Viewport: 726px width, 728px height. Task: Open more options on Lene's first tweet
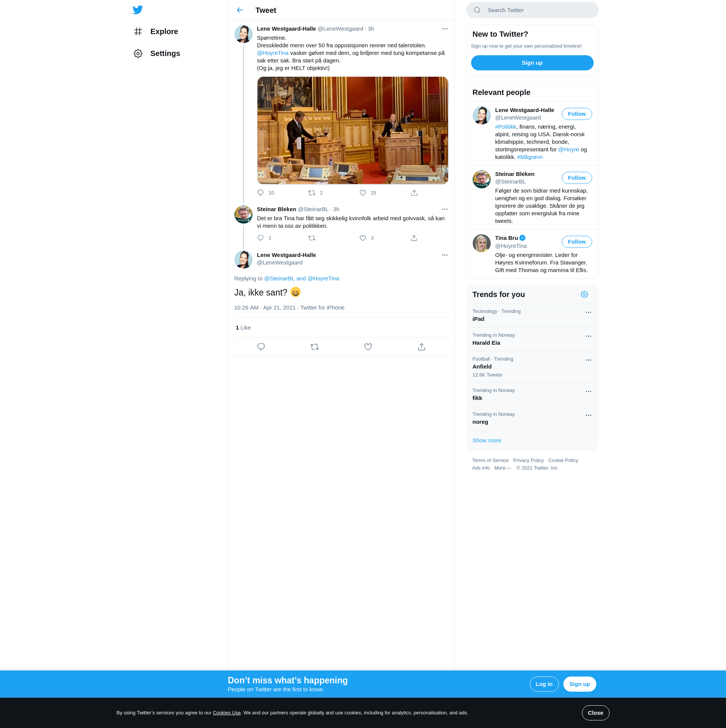point(445,29)
